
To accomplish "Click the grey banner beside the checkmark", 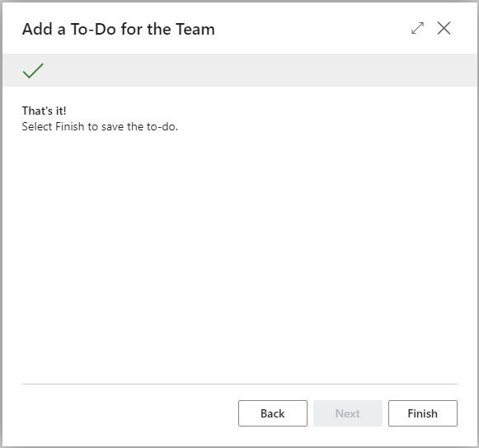I will click(260, 70).
